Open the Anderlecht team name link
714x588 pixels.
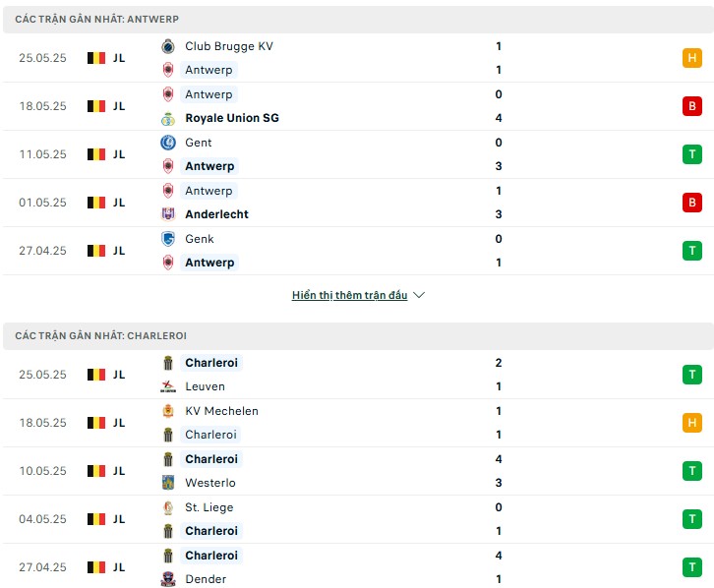(x=216, y=214)
